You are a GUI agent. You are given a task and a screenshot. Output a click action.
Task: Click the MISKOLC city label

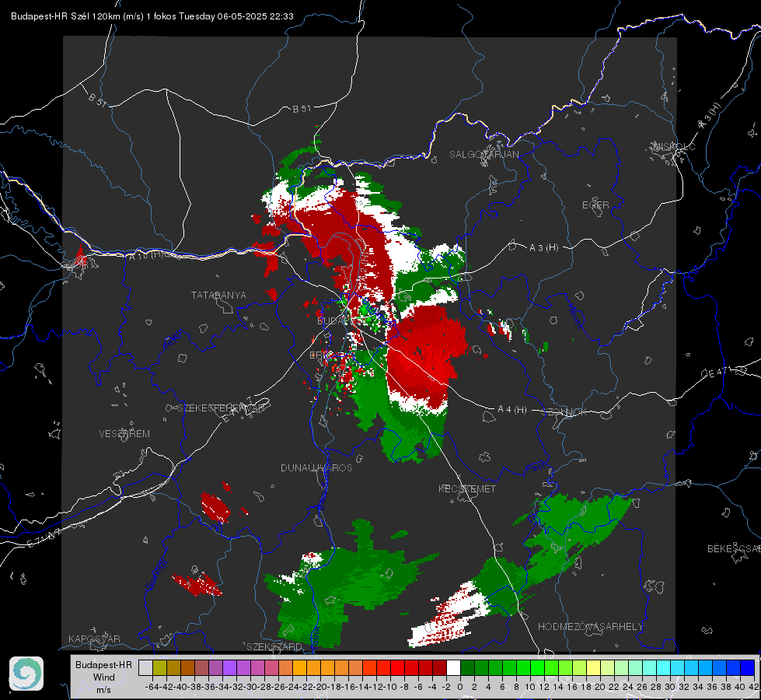coord(674,146)
